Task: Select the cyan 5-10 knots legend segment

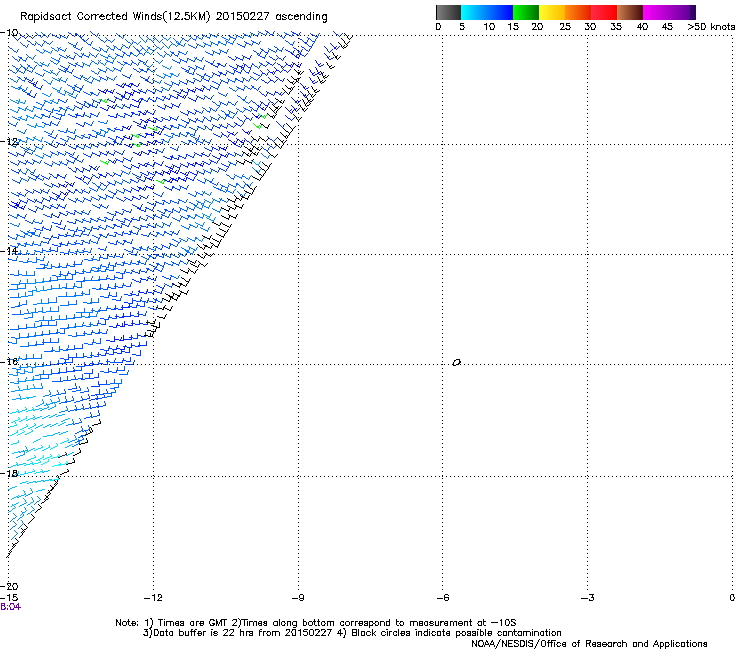Action: coord(474,12)
